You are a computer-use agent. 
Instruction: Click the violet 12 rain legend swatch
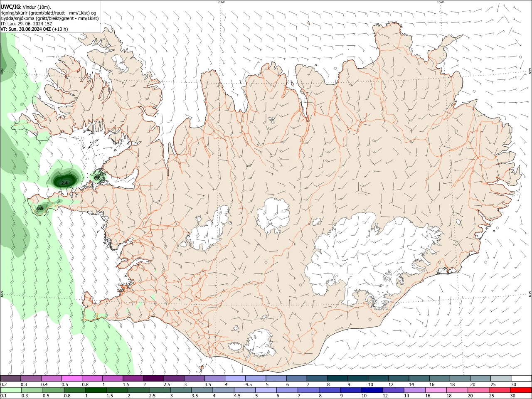click(x=393, y=390)
